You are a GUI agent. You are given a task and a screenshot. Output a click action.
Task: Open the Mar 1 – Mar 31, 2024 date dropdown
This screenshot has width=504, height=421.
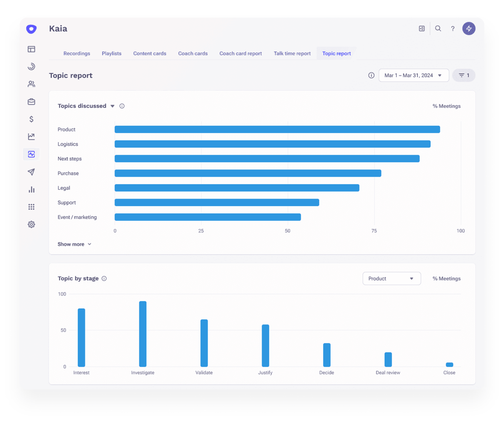(413, 75)
